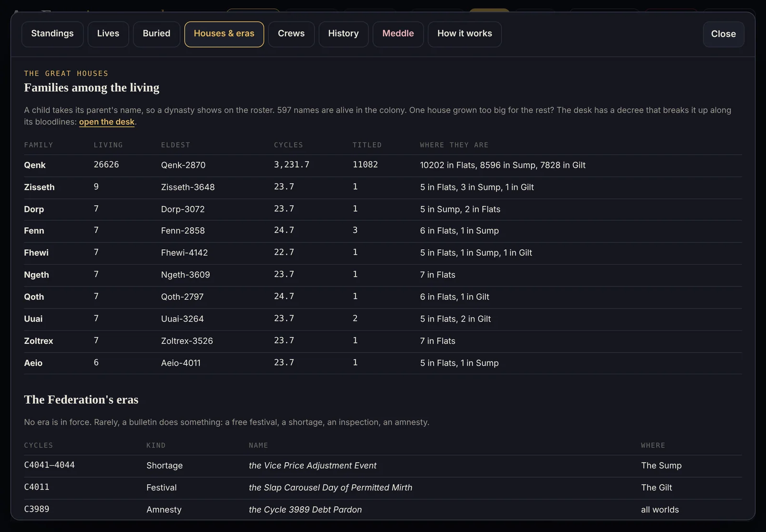Switch to the Standings tab
The image size is (766, 532).
(x=52, y=34)
